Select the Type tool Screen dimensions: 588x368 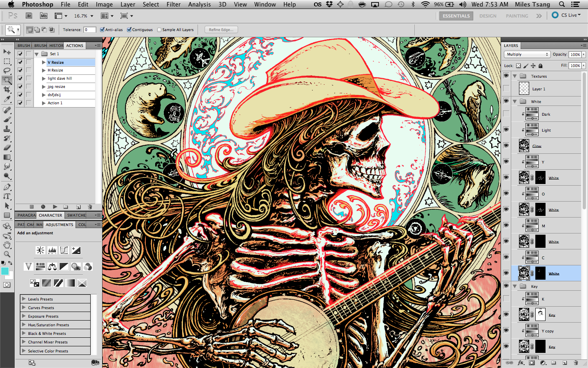coord(7,196)
